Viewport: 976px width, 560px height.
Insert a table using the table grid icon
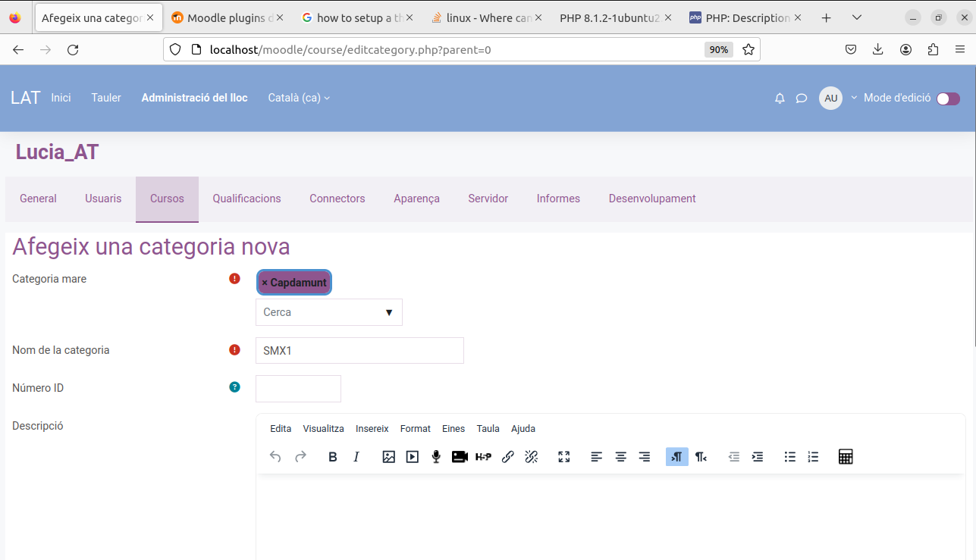point(846,456)
